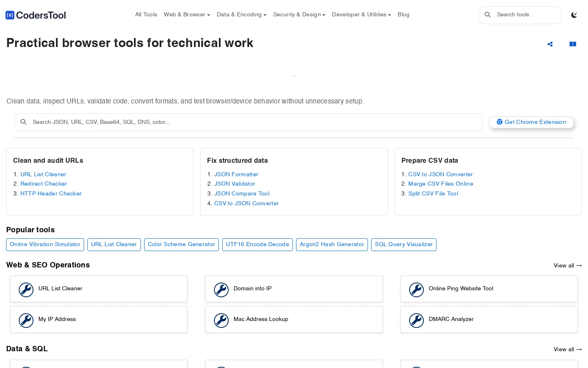Image resolution: width=588 pixels, height=368 pixels.
Task: Open the Developer & Utilities dropdown
Action: pyautogui.click(x=361, y=15)
